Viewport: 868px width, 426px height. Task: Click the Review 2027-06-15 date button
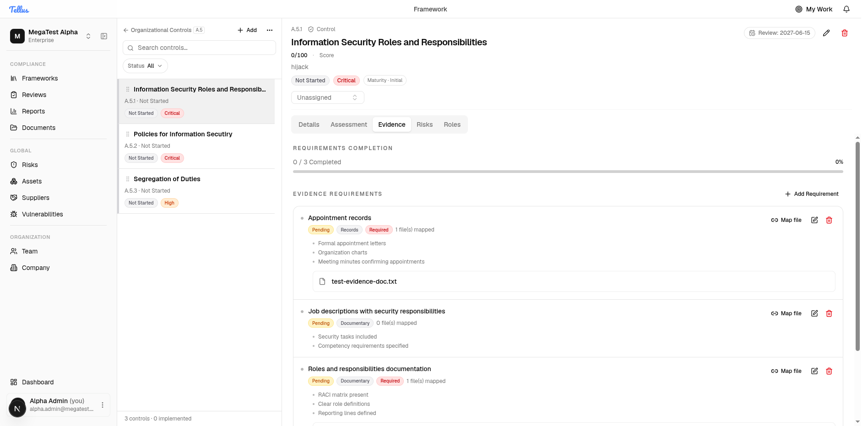coord(779,33)
